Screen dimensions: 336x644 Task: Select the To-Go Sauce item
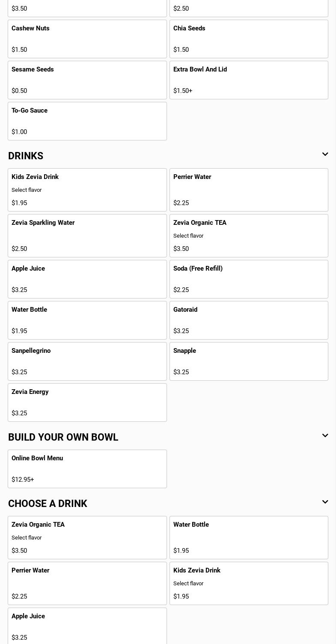87,121
